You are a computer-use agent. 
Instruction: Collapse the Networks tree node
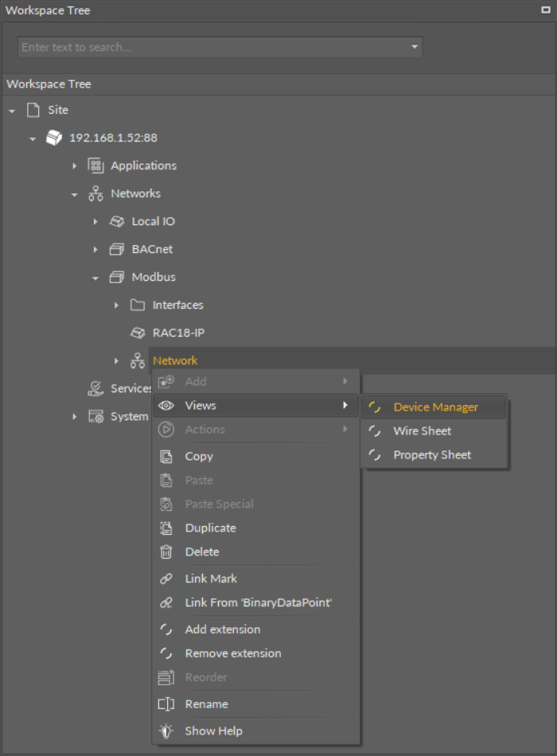coord(75,194)
